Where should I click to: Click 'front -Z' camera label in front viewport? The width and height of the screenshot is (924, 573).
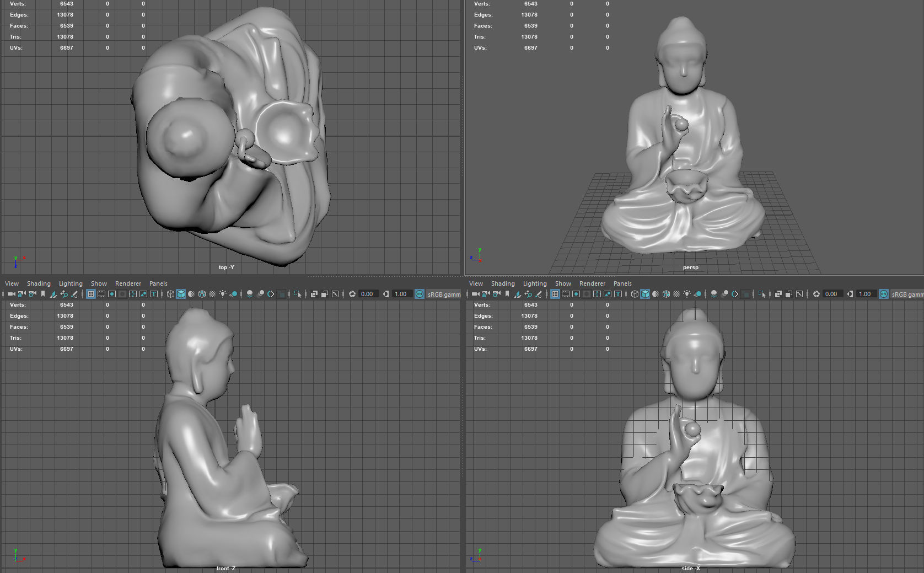coord(226,569)
